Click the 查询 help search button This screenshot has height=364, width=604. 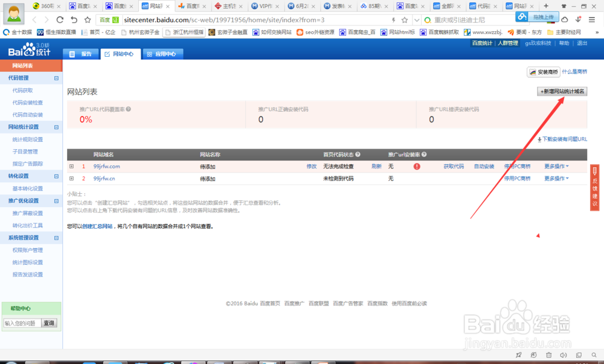coord(49,323)
